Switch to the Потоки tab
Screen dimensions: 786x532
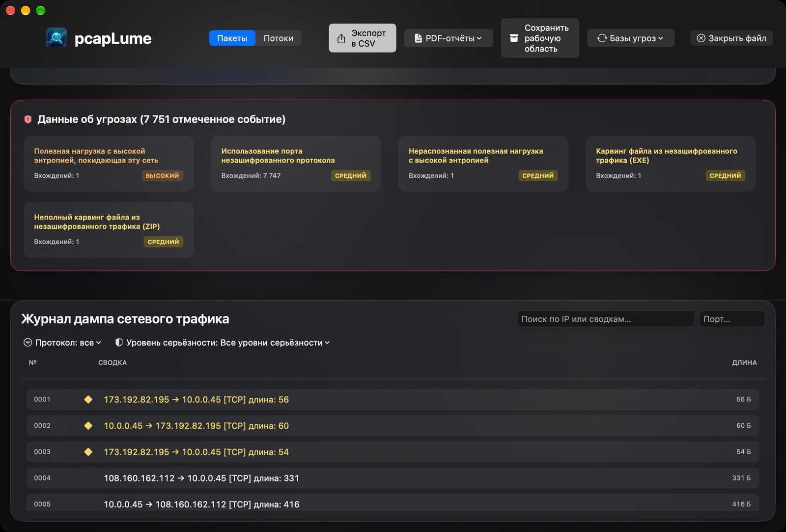pyautogui.click(x=279, y=38)
